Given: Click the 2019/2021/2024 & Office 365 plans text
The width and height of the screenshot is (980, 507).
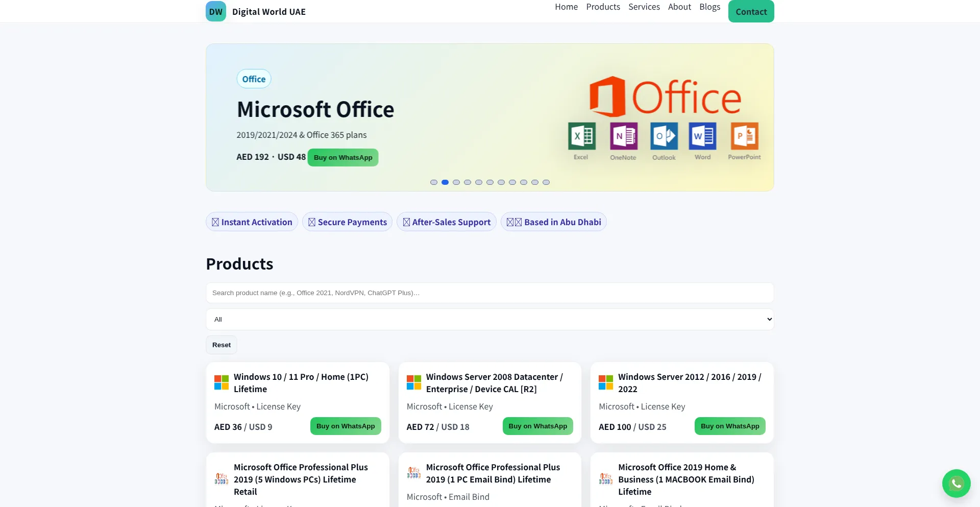Looking at the screenshot, I should (x=302, y=135).
